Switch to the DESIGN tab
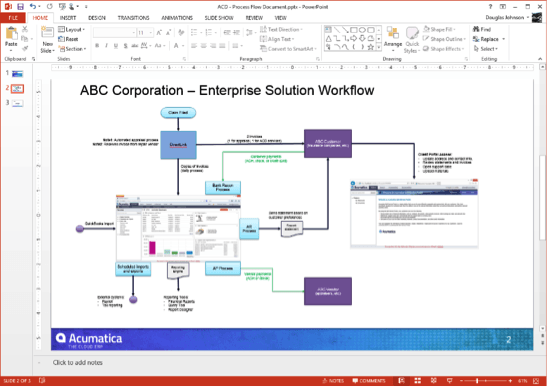This screenshot has width=547, height=387. point(97,18)
